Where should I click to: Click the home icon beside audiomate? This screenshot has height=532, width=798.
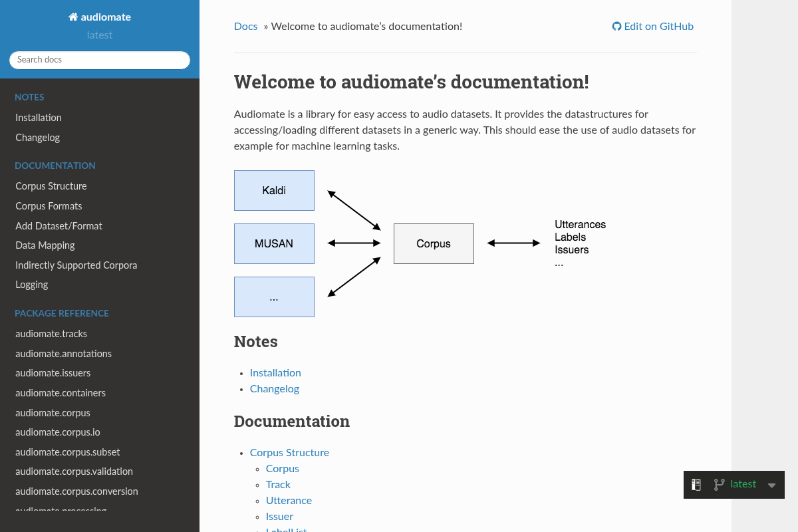73,17
